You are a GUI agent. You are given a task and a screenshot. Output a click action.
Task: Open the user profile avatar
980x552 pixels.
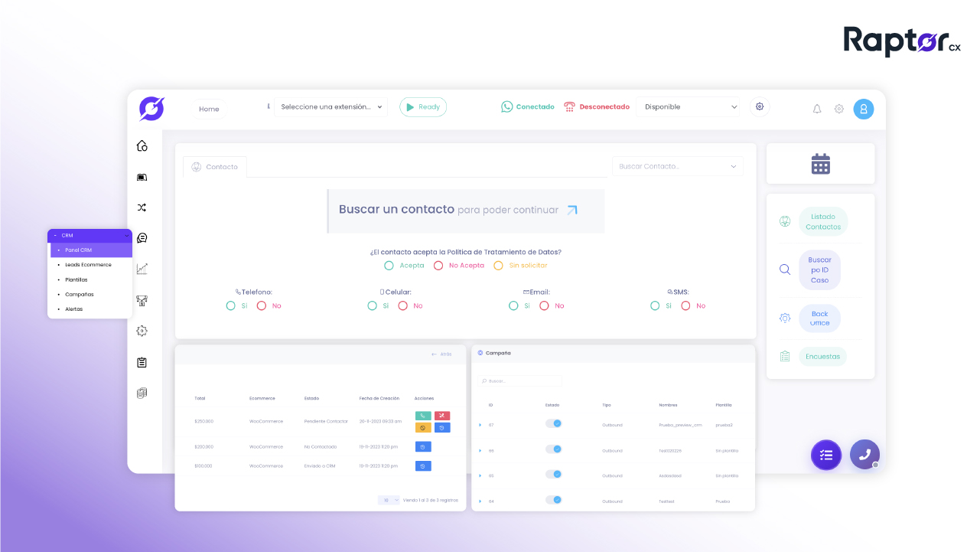coord(864,109)
